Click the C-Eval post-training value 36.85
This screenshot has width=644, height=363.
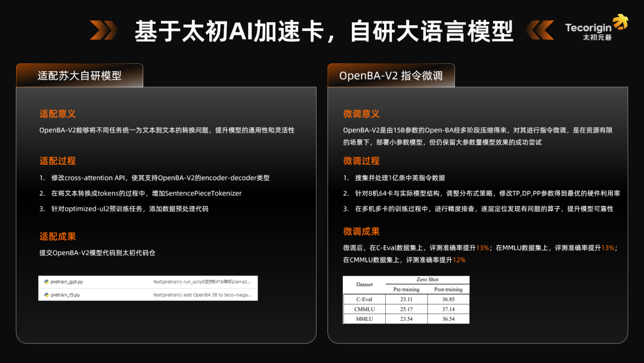click(448, 299)
